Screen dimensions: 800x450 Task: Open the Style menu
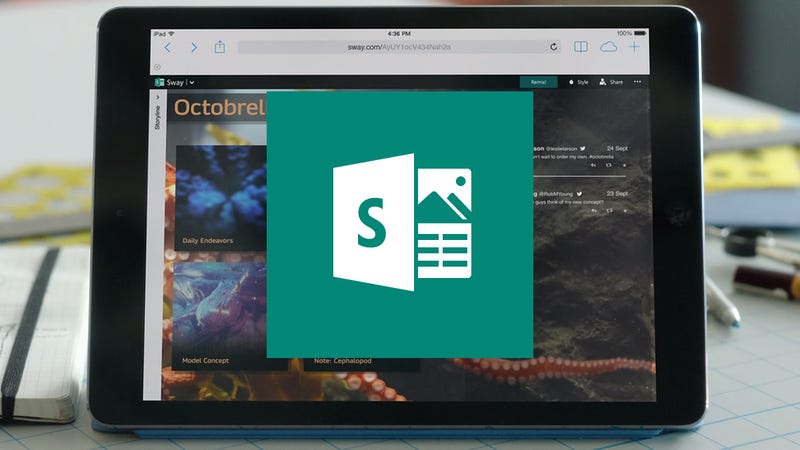click(579, 82)
